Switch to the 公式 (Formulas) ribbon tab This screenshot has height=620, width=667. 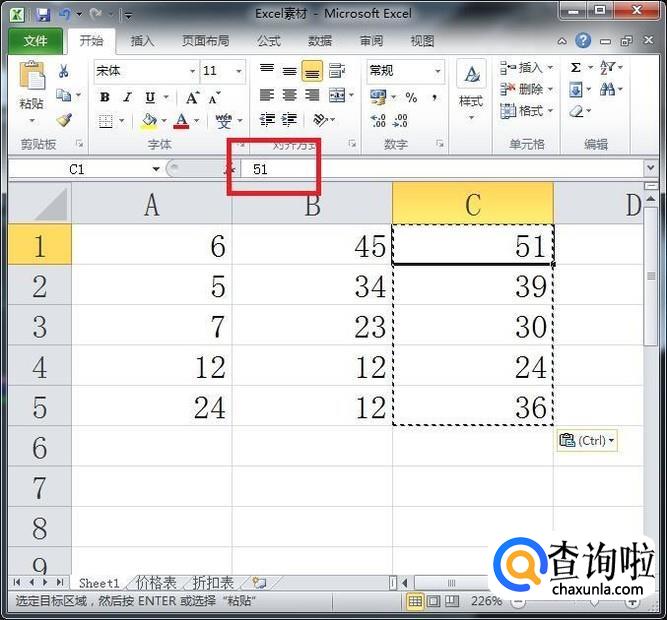click(268, 41)
